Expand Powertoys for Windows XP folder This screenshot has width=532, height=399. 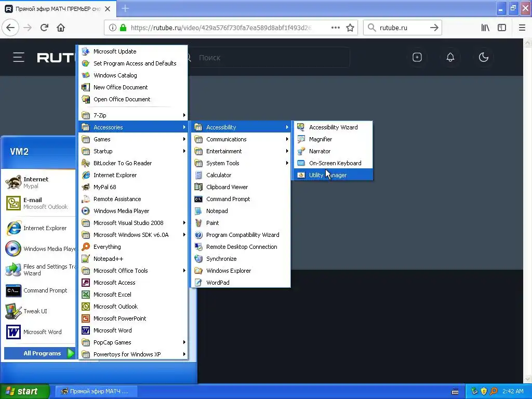133,354
